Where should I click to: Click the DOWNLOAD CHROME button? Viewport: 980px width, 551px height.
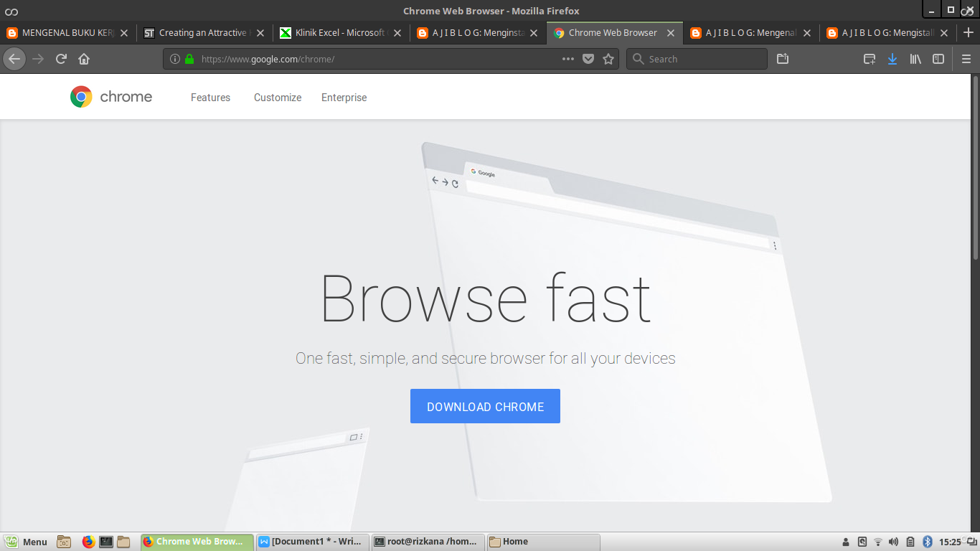click(485, 406)
